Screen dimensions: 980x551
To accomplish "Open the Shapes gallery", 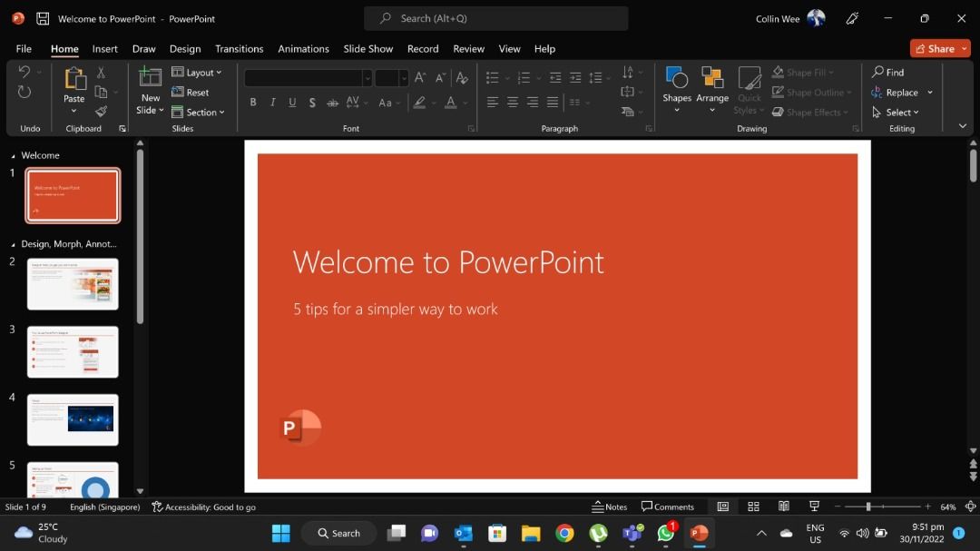I will (x=677, y=90).
